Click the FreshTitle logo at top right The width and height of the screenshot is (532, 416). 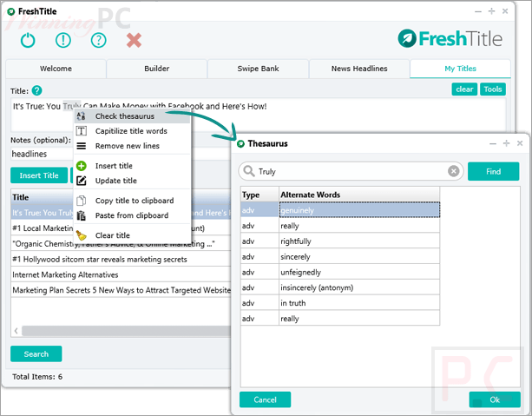pos(450,39)
